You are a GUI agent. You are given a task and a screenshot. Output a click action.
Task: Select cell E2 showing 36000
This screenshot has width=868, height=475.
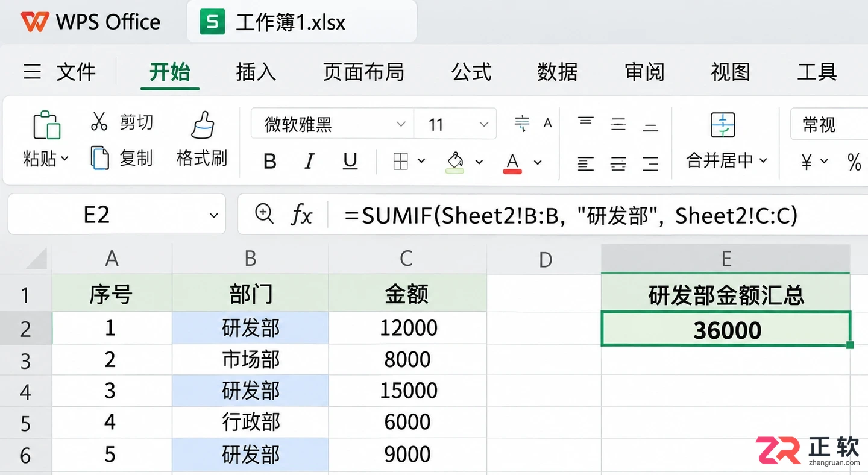726,329
